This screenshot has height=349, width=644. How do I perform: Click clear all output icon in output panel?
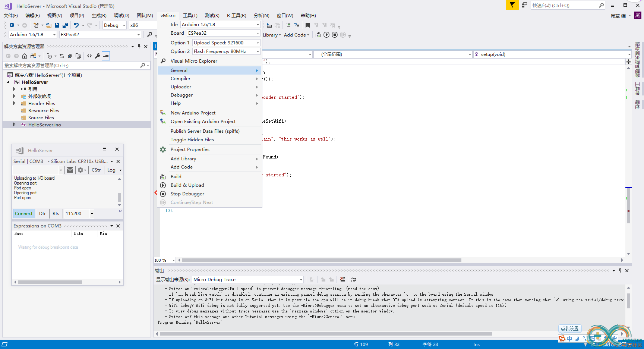343,279
